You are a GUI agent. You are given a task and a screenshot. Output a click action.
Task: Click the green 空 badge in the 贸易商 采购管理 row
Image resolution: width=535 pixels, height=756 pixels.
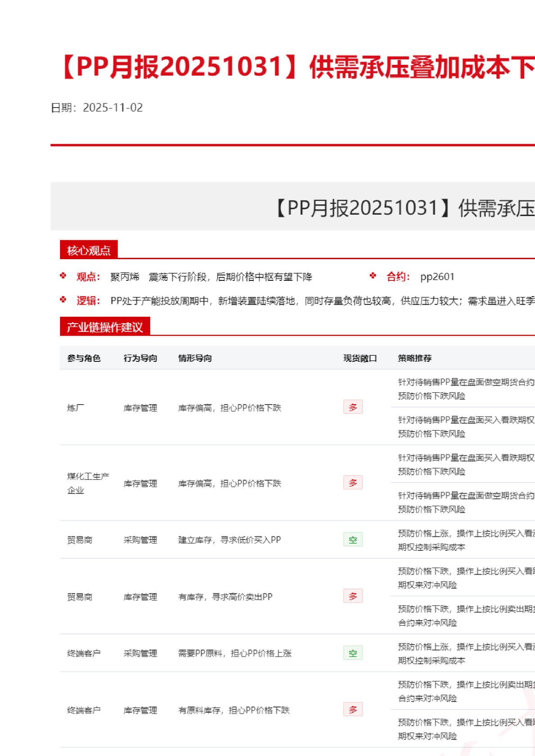[353, 540]
